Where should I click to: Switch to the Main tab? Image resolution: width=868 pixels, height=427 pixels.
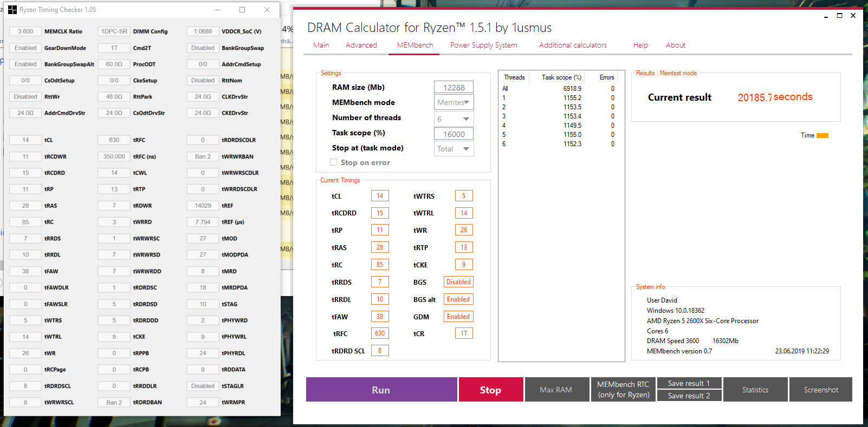pyautogui.click(x=321, y=45)
